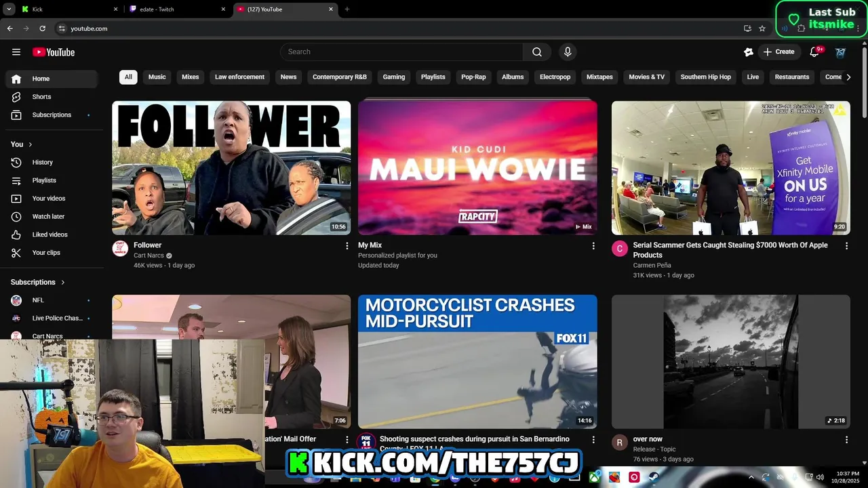Viewport: 868px width, 488px height.
Task: Click the install app icon in address bar
Action: tap(747, 28)
